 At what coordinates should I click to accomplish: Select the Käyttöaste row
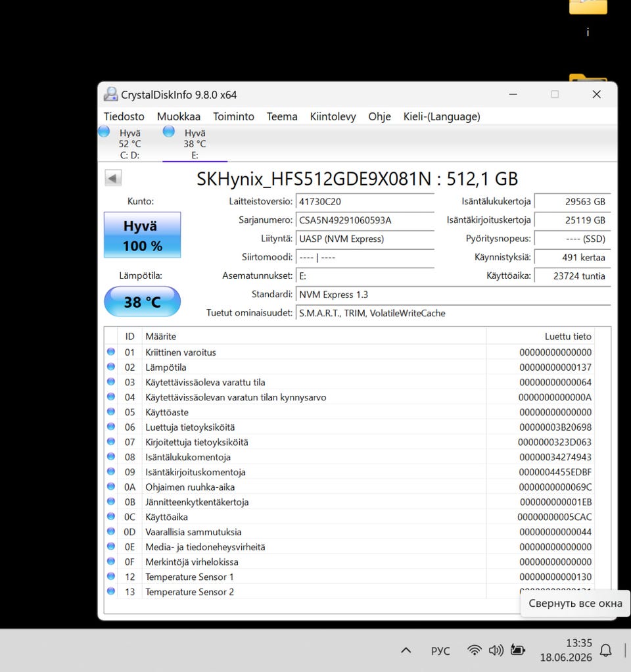tap(350, 412)
